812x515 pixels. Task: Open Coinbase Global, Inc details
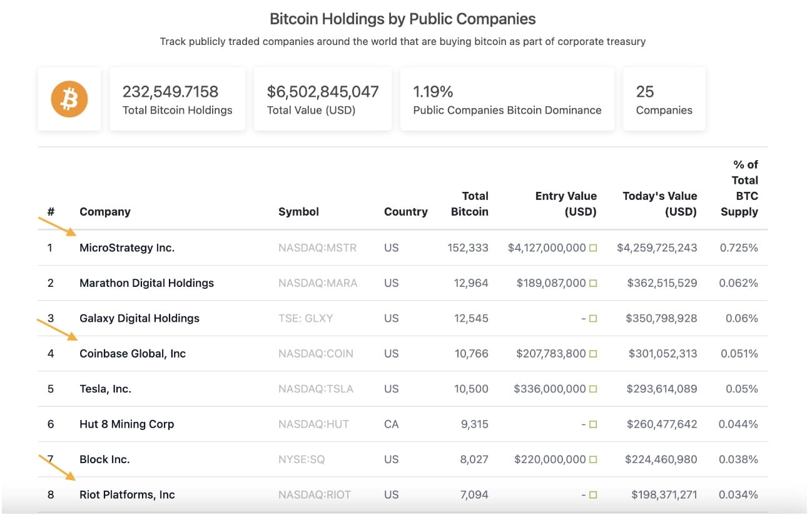tap(133, 353)
